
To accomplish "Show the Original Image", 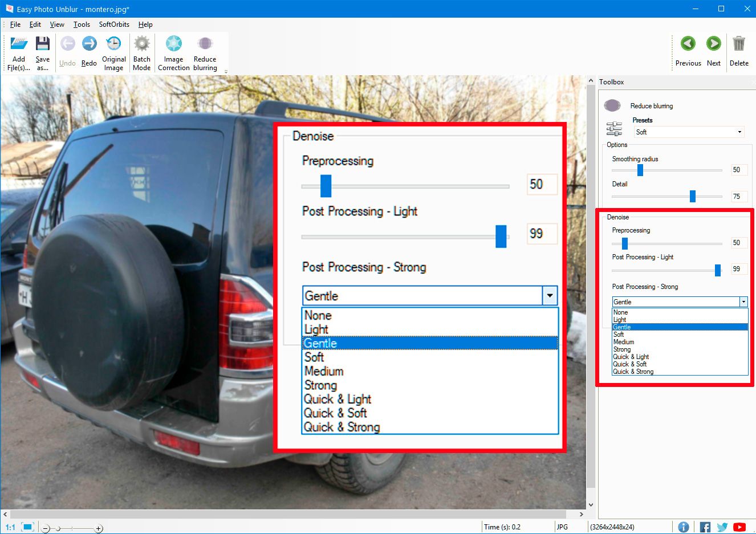I will pos(114,44).
